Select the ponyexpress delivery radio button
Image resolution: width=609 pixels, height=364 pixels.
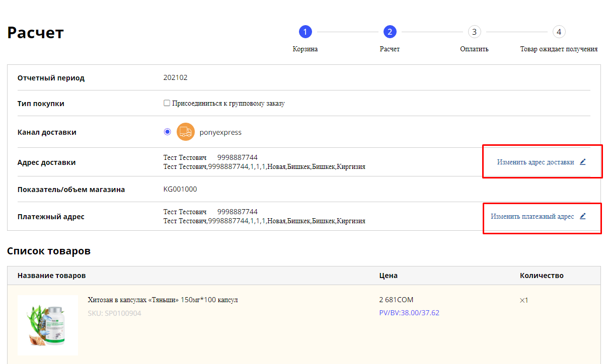(x=168, y=132)
